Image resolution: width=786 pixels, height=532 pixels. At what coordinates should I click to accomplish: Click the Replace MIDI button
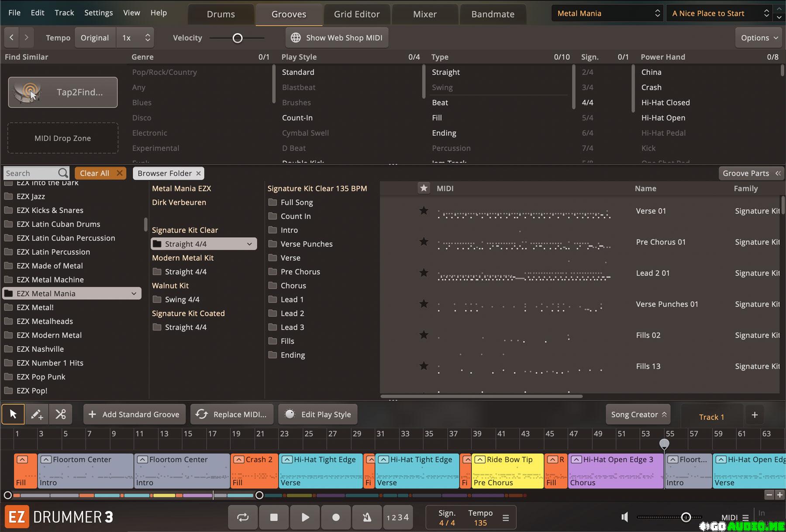(x=231, y=414)
